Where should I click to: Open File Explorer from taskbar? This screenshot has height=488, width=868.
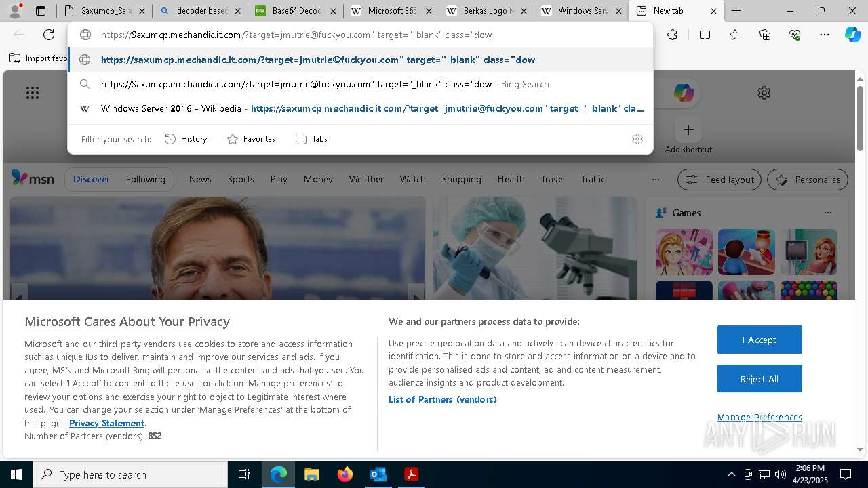coord(311,474)
